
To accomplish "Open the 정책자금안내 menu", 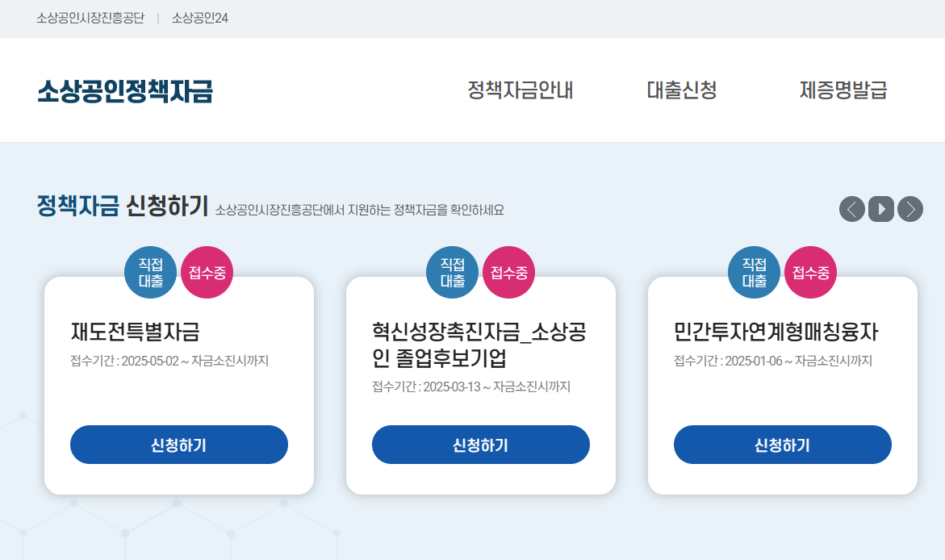I will pyautogui.click(x=520, y=90).
